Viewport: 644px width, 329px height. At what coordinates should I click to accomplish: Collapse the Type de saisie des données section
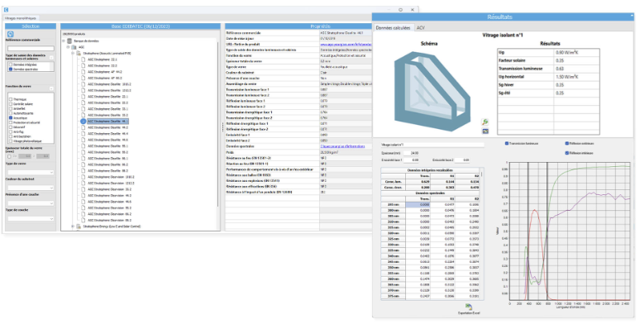[x=51, y=58]
